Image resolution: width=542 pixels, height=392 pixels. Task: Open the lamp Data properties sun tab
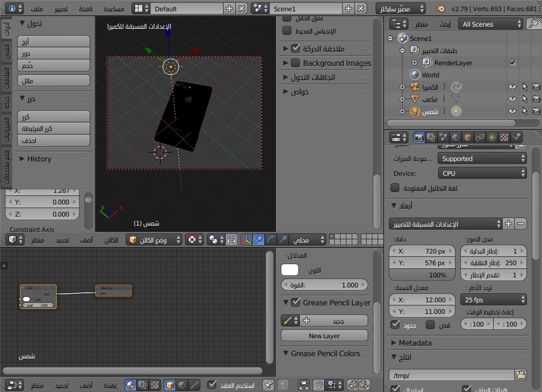(x=492, y=138)
